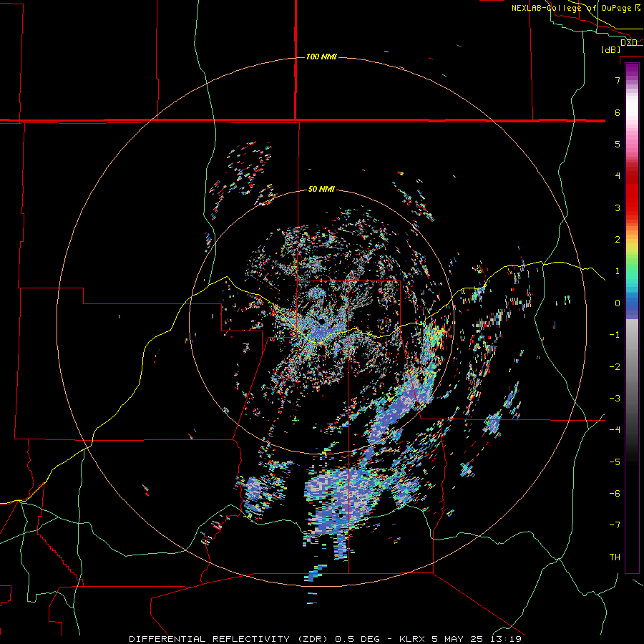Click the -7 value on the color scale
Viewport: 644px width, 644px height.
pos(615,525)
